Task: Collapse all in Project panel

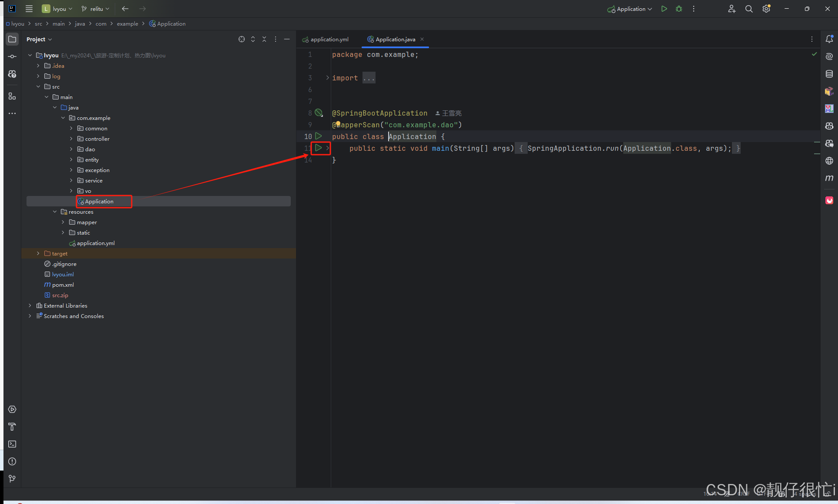Action: tap(264, 39)
